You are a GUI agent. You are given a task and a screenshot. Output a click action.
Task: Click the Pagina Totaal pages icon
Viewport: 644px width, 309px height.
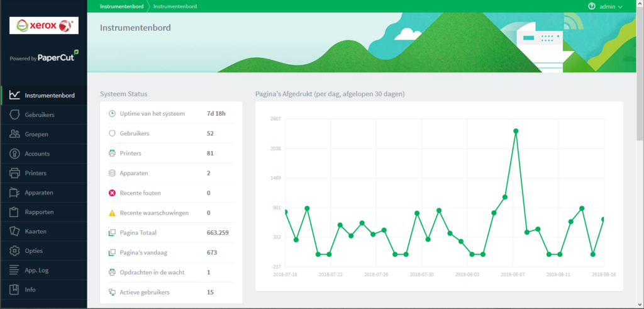click(112, 233)
